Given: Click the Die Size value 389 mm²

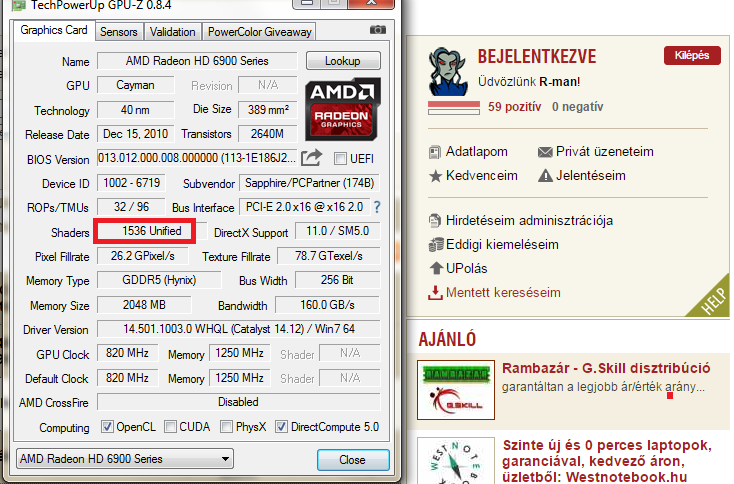Looking at the screenshot, I should (268, 110).
